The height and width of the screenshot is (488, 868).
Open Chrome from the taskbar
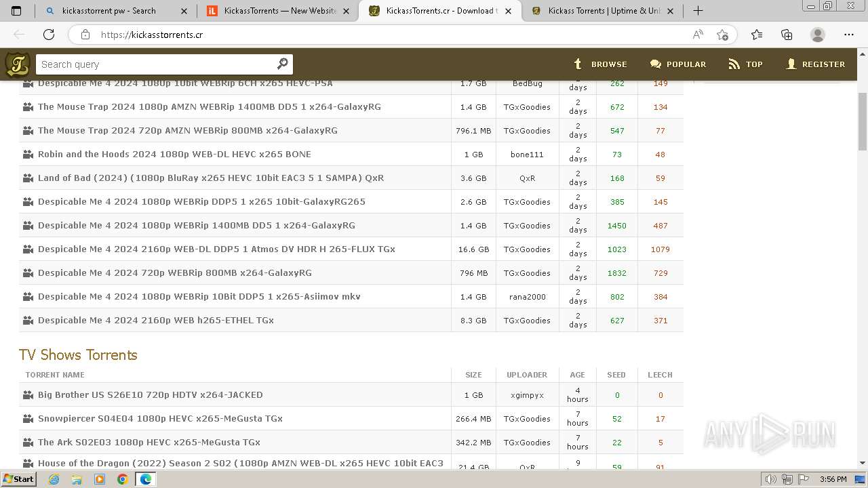(x=123, y=479)
